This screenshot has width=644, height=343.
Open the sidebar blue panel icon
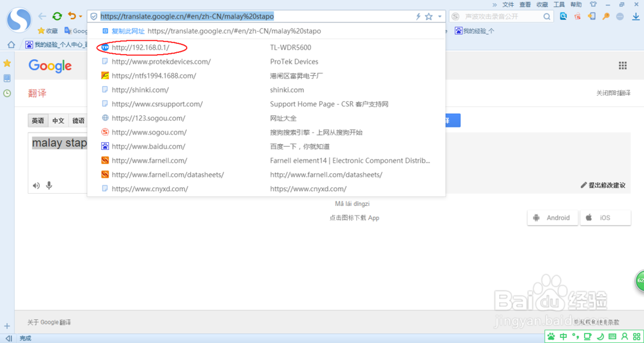7,78
